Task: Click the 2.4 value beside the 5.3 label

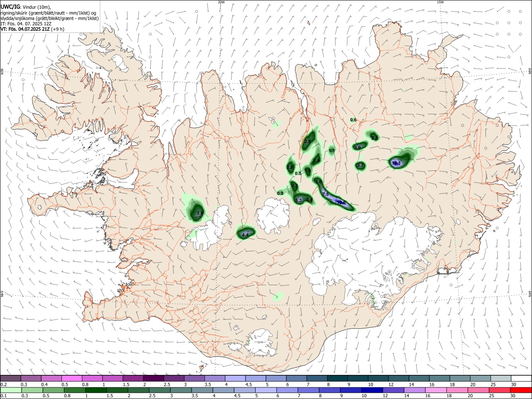Action: (309, 200)
